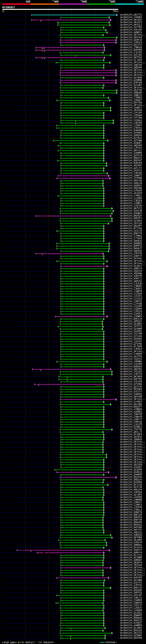Screen dimensions: 146x644
Task: Open hit UniRef100_A8JGC9
Action: pyautogui.click(x=131, y=22)
